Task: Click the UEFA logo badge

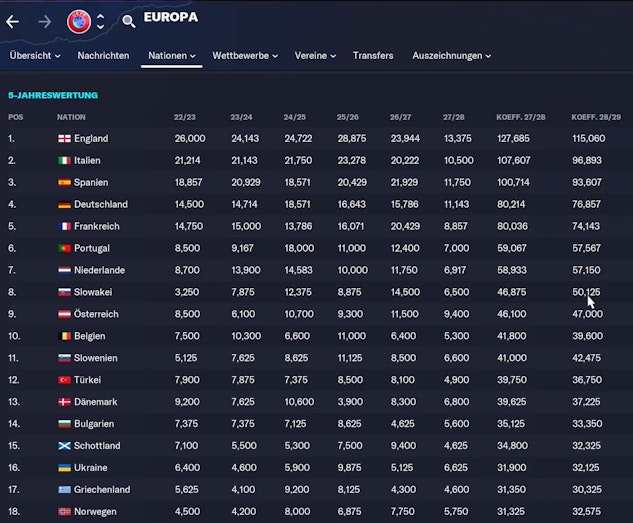Action: click(78, 20)
